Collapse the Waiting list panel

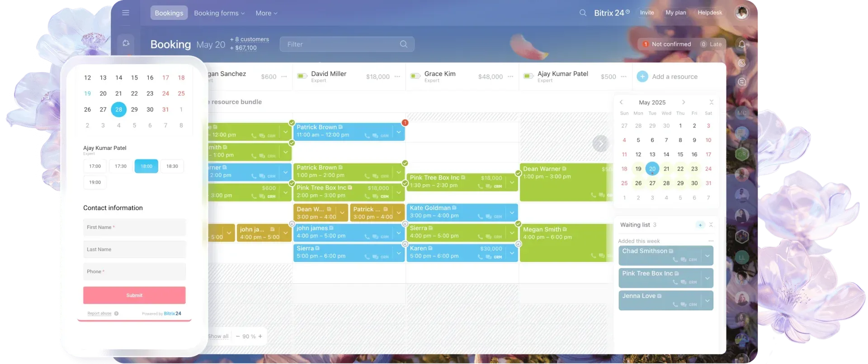pos(711,225)
